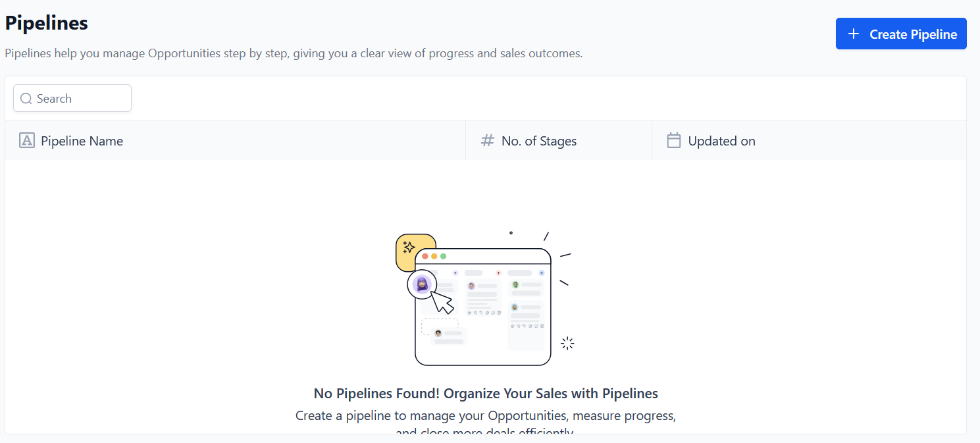Click the colored window dots in illustration
The image size is (980, 443).
(x=434, y=256)
